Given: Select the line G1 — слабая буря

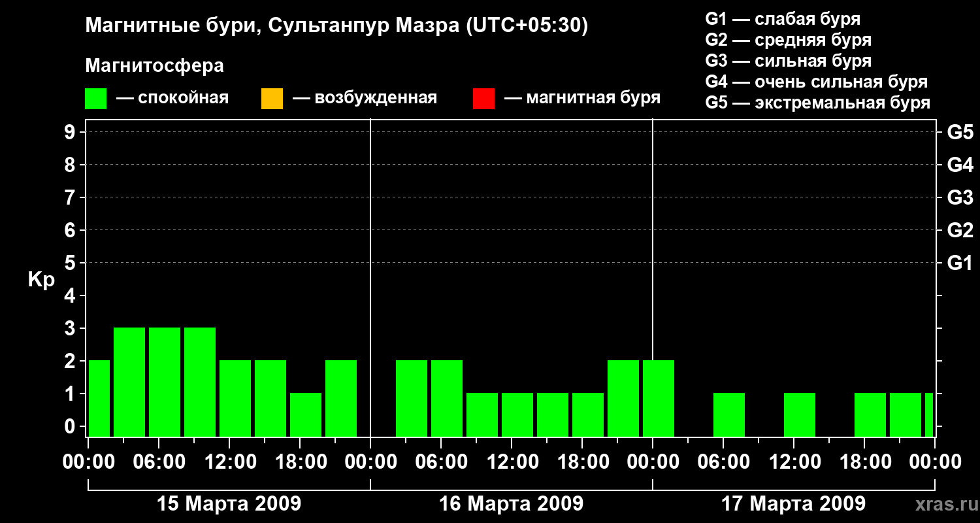Looking at the screenshot, I should point(783,19).
